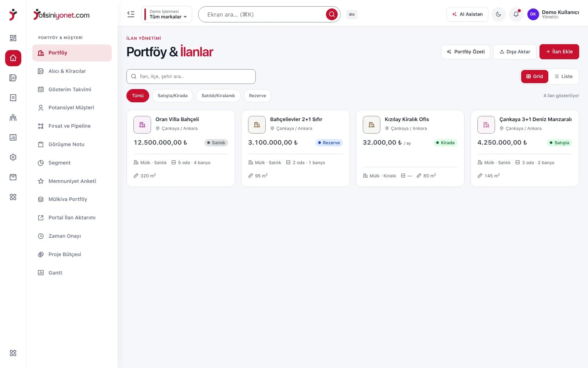
Task: Open the bar chart reports icon in left rail
Action: 13,137
